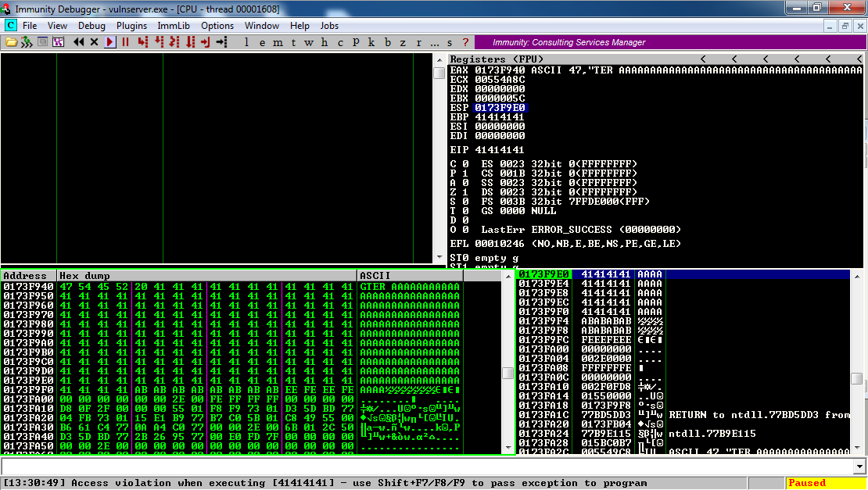Click Go to address arrow icon
Image resolution: width=868 pixels, height=490 pixels.
[x=221, y=42]
